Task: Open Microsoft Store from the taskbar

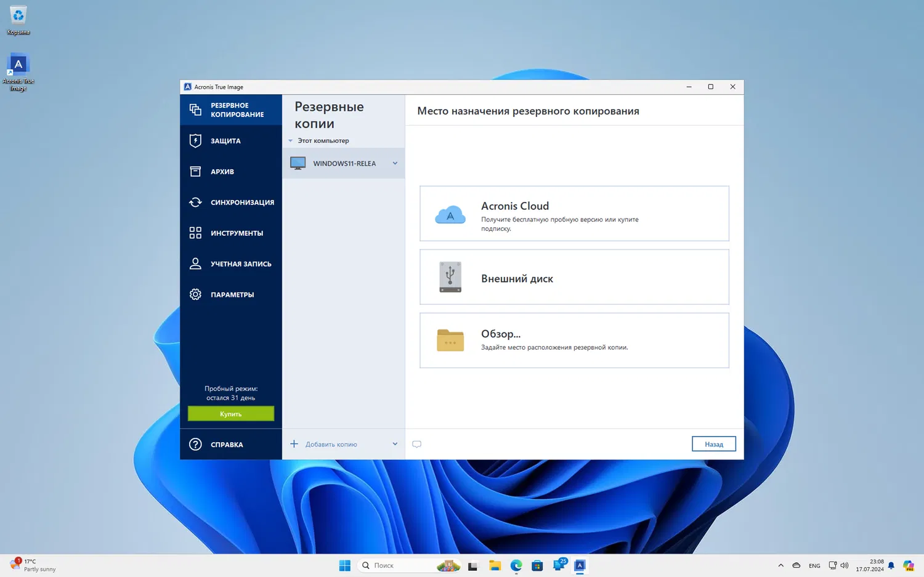Action: tap(537, 565)
